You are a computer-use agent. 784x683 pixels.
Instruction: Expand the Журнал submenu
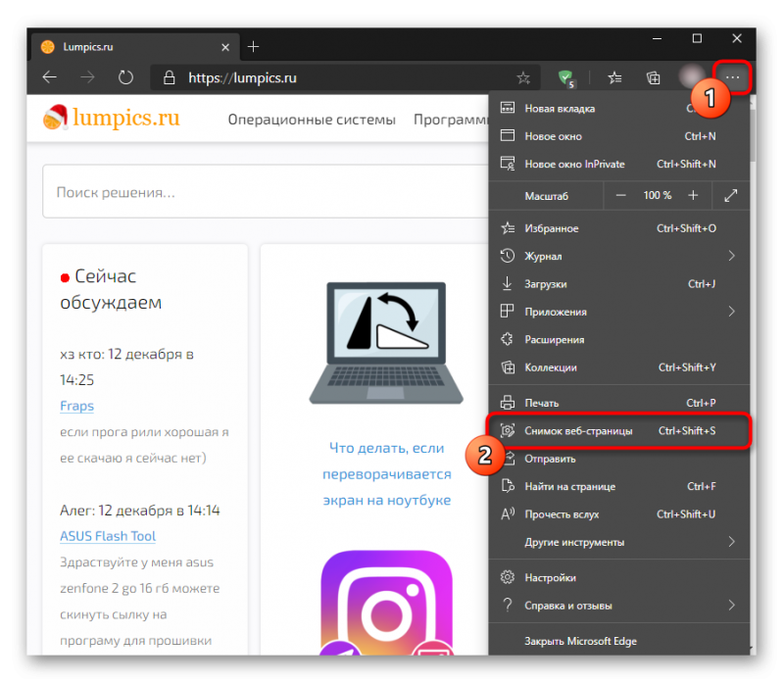pos(619,256)
